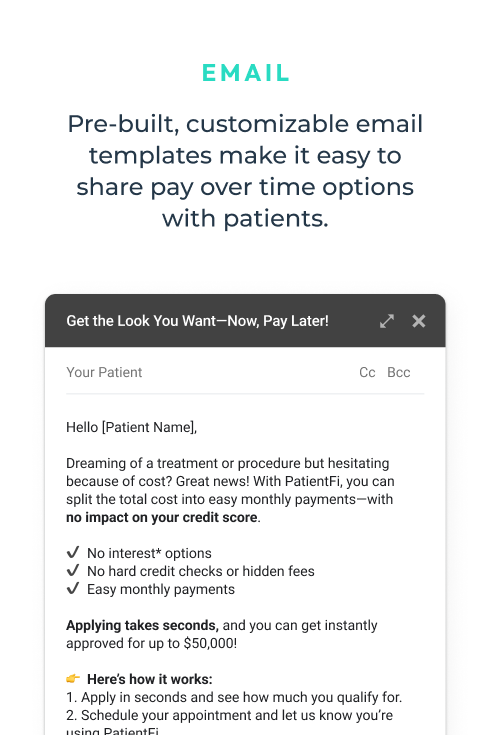Click the checkmark beside No hard credit checks

tap(73, 570)
